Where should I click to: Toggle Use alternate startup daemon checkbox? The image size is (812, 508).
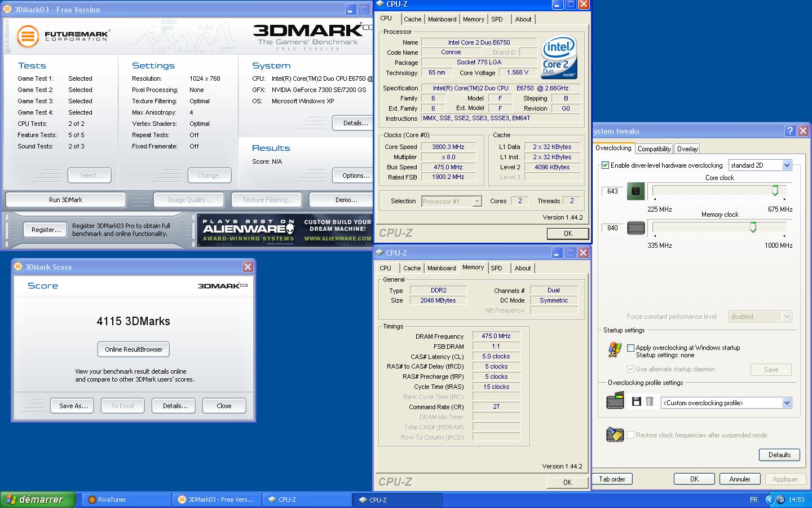(630, 369)
